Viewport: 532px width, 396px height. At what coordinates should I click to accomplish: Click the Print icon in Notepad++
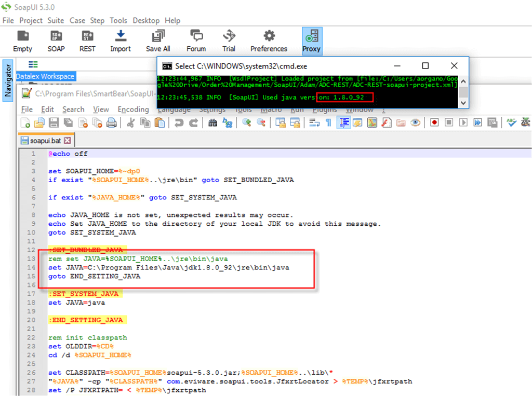click(x=112, y=122)
